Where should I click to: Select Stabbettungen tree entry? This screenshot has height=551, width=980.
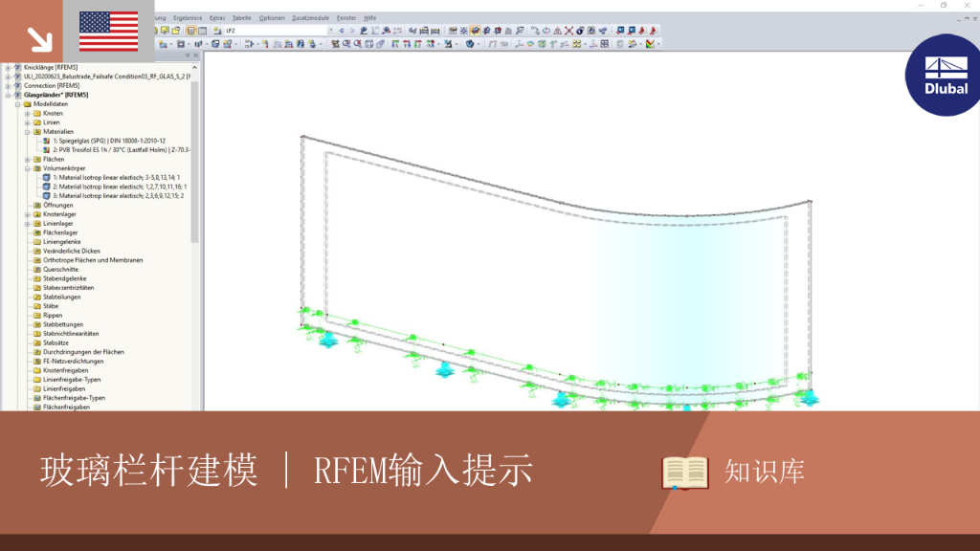62,324
